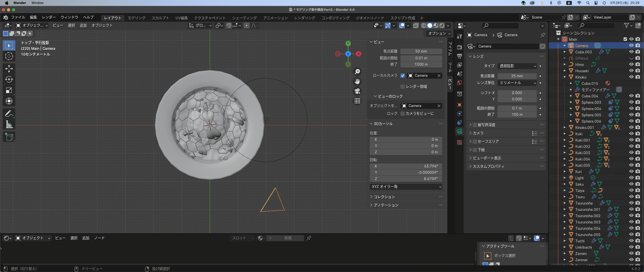Open the File menu (ファイル)
The height and width of the screenshot is (272, 644).
pos(18,18)
